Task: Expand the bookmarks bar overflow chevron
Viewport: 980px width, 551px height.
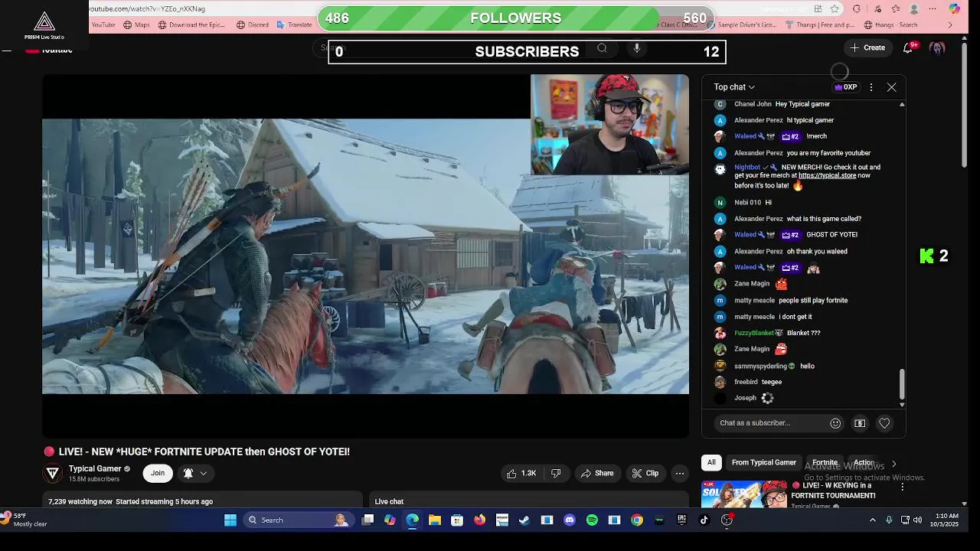Action: click(950, 24)
